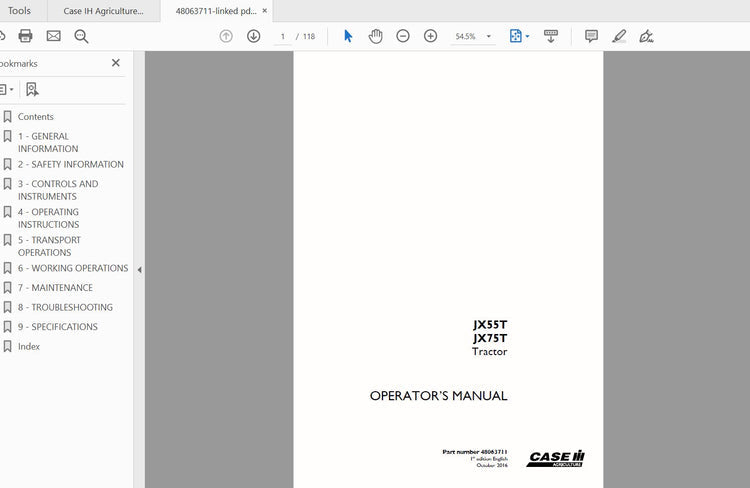Choose the selection arrow tool
This screenshot has height=488, width=750.
pos(348,36)
